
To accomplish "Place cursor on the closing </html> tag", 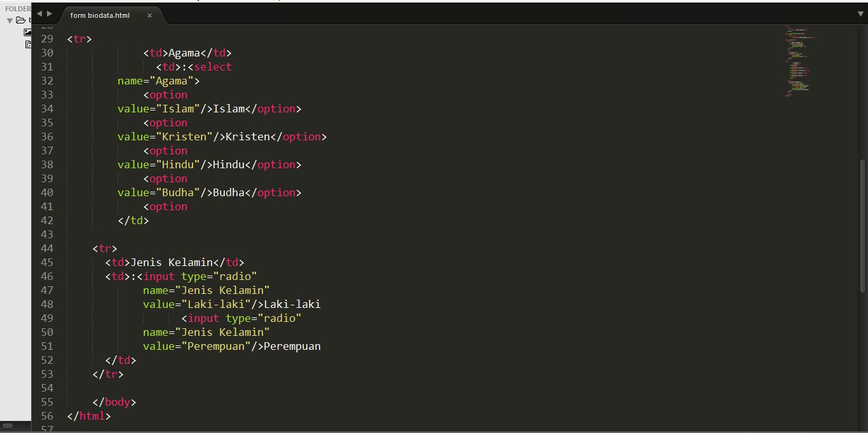I will pos(89,416).
